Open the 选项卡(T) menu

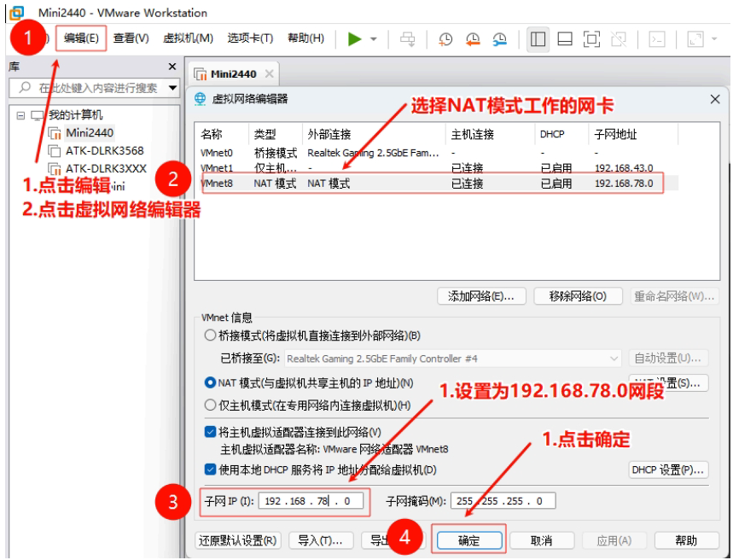coord(250,38)
